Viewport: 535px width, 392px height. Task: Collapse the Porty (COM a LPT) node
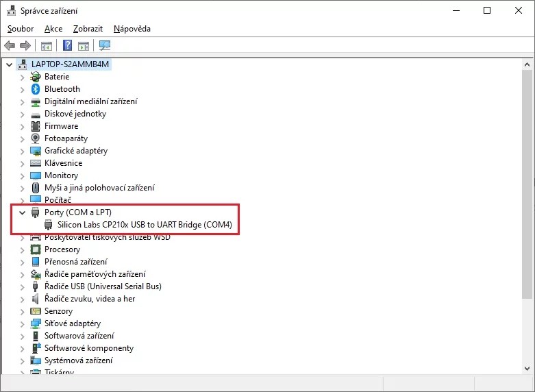(22, 212)
